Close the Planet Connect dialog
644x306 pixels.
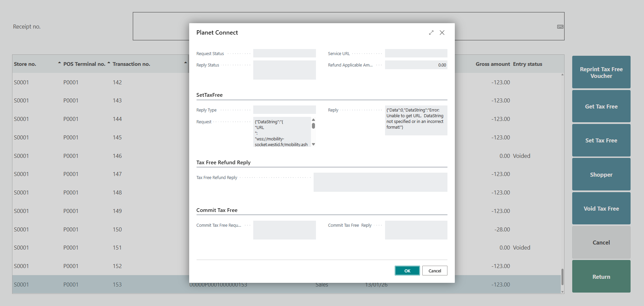tap(442, 33)
